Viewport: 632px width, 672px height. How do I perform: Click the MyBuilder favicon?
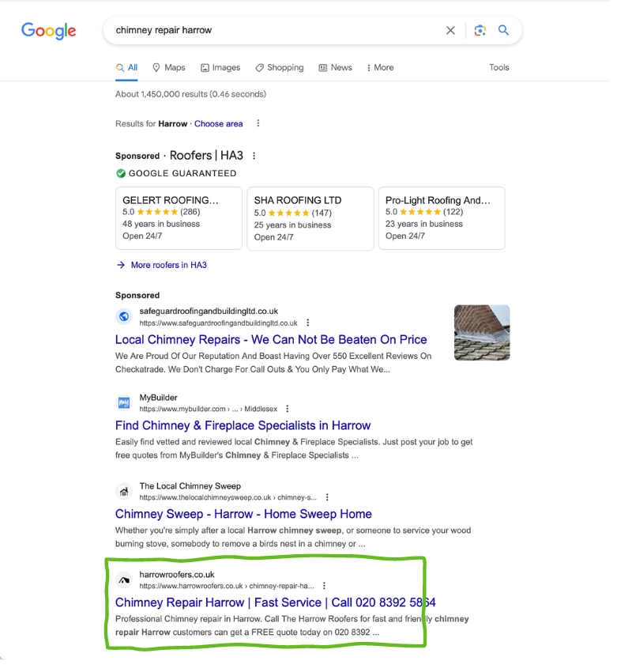pos(124,403)
